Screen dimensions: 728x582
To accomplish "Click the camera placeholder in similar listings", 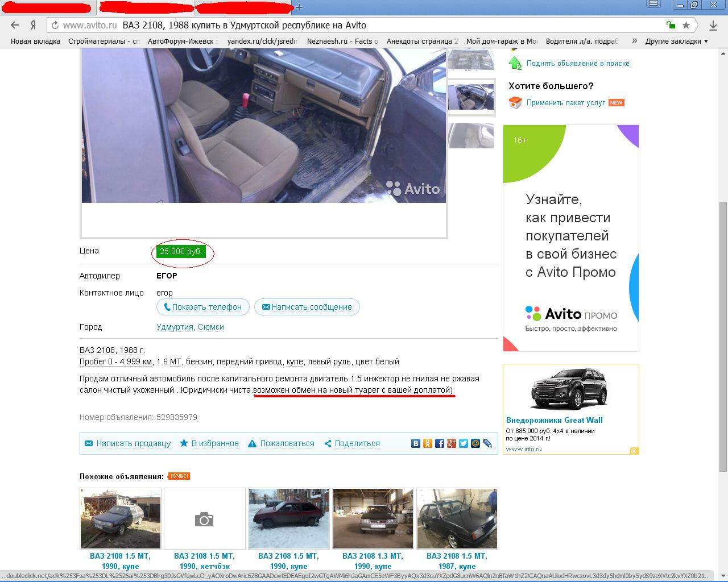I will [204, 519].
